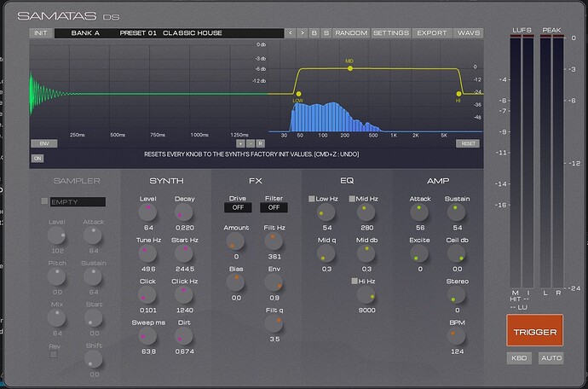Hit the orange TRIGGER button

535,330
